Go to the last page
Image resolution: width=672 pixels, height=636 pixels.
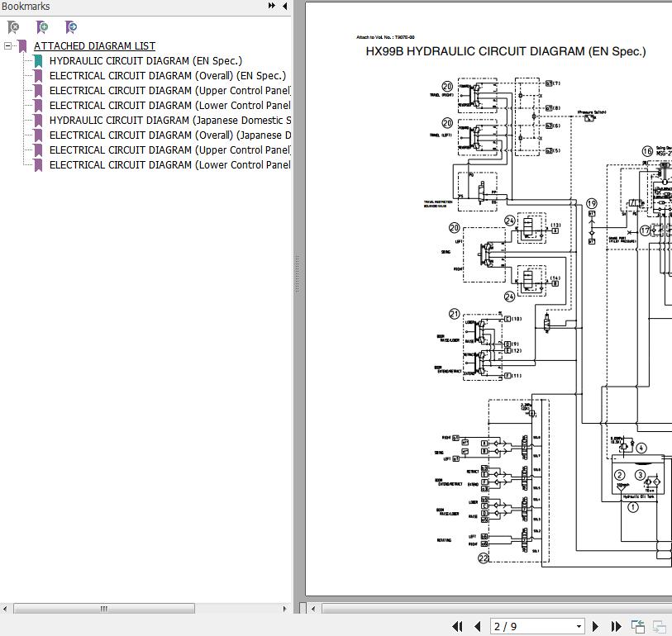[617, 627]
